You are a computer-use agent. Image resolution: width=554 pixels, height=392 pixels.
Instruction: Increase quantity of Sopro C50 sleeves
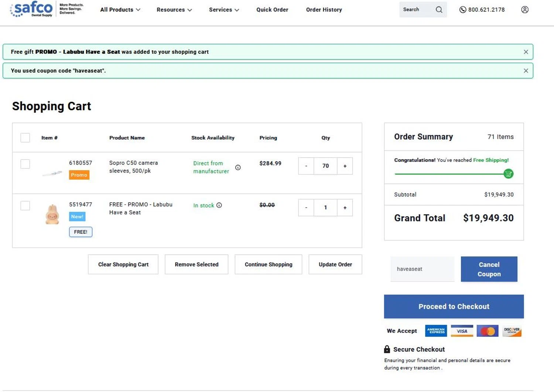345,166
